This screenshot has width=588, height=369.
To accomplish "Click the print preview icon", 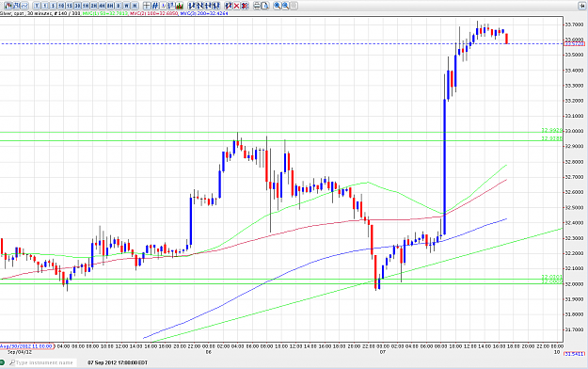I will coord(264,6).
